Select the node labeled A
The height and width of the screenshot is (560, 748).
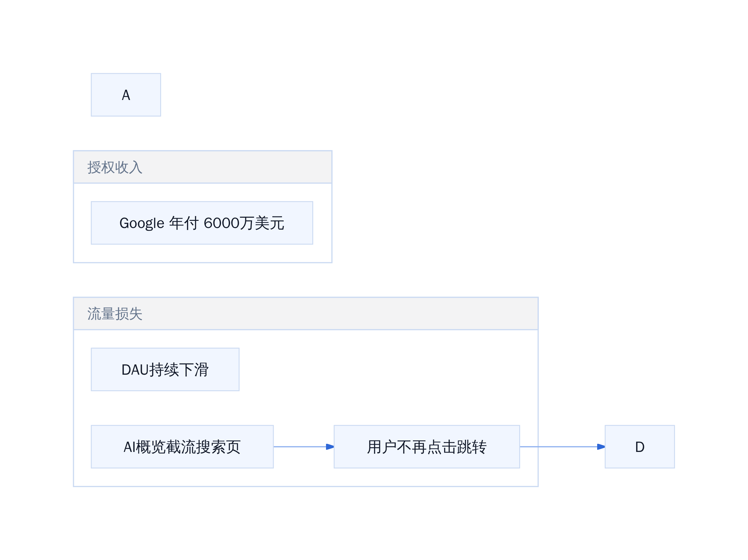[x=126, y=95]
